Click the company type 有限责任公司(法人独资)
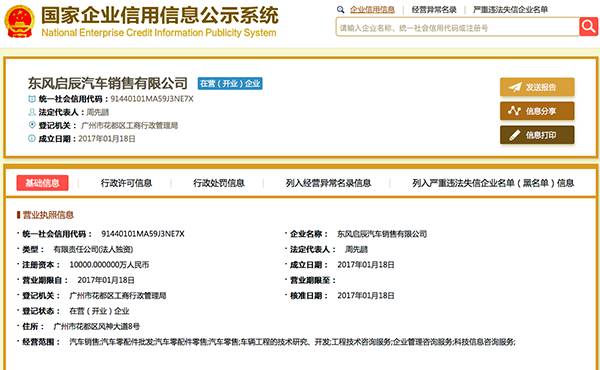 point(93,249)
